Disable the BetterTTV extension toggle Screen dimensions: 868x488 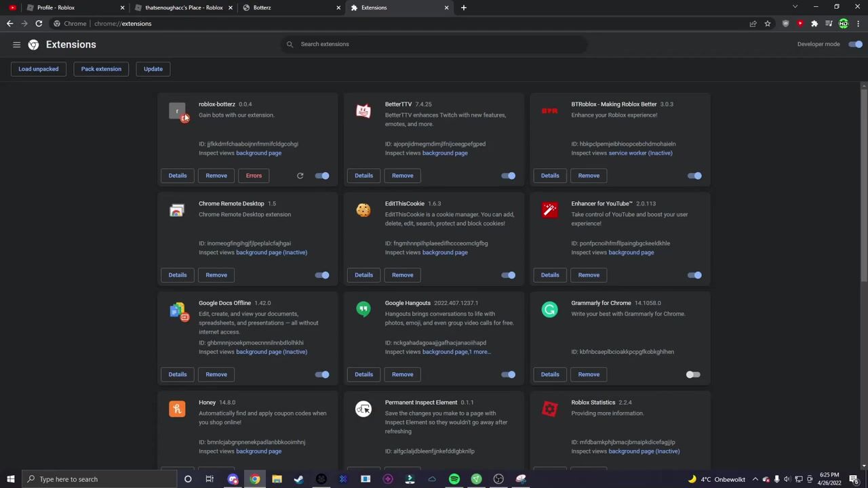[x=509, y=176]
